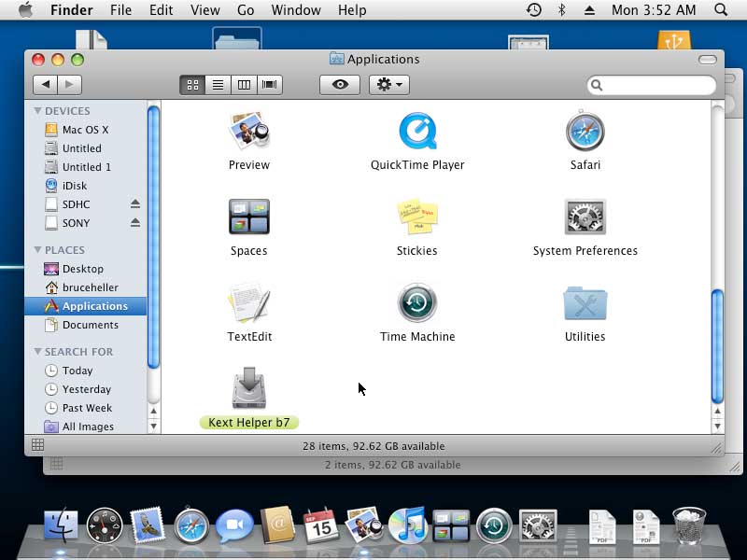Open the Utilities folder icon
747x560 pixels.
(585, 302)
